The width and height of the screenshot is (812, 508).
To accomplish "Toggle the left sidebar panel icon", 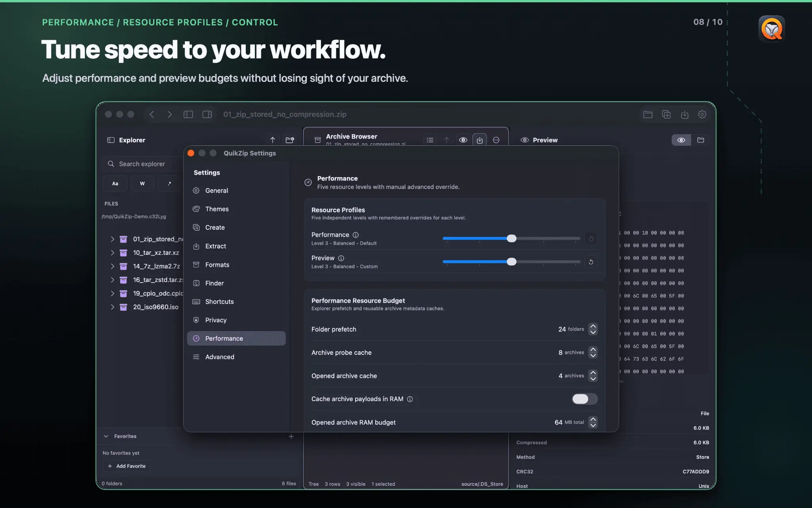I will (x=188, y=114).
